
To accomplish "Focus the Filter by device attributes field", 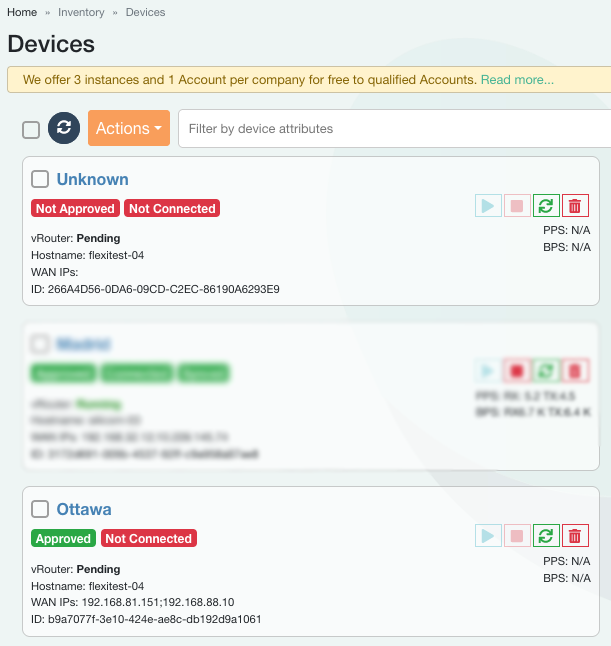I will 394,128.
